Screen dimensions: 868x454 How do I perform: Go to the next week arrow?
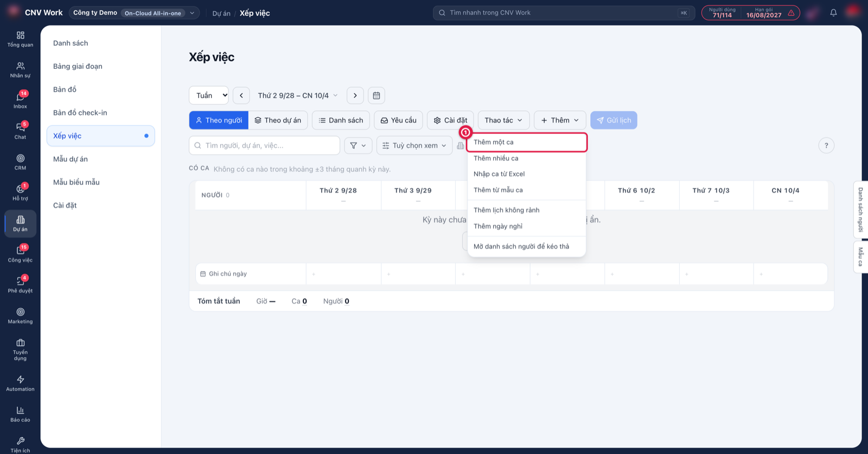355,95
